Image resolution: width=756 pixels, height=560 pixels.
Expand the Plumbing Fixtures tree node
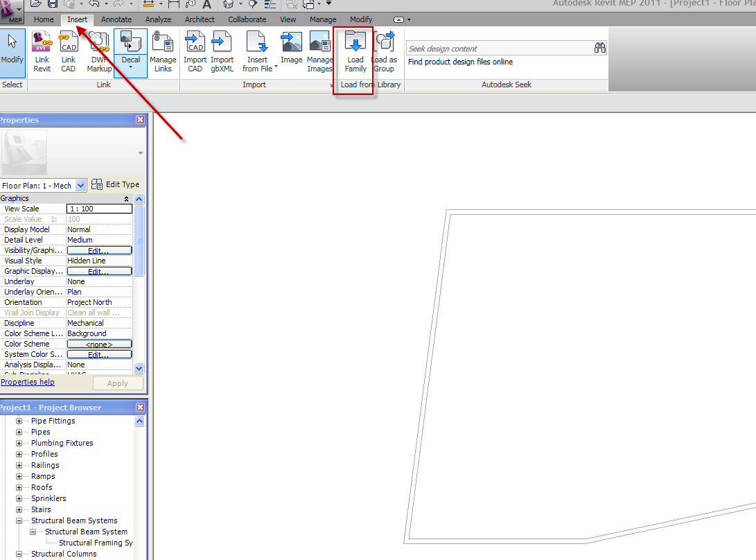[x=19, y=443]
